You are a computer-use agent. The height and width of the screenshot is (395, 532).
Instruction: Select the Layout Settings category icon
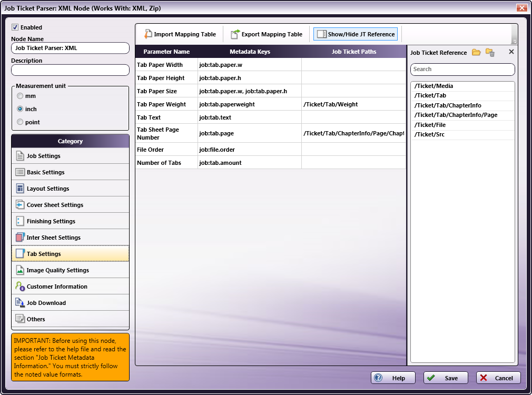coord(20,189)
